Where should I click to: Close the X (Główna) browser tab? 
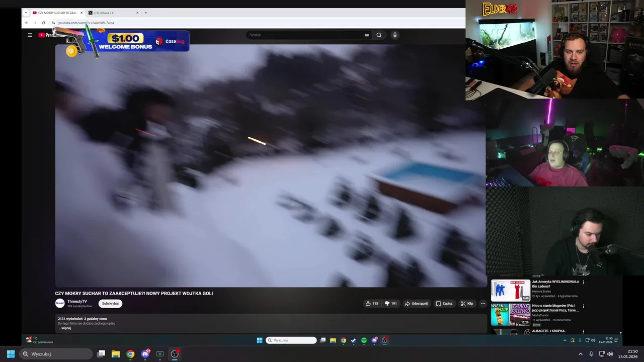(x=137, y=13)
